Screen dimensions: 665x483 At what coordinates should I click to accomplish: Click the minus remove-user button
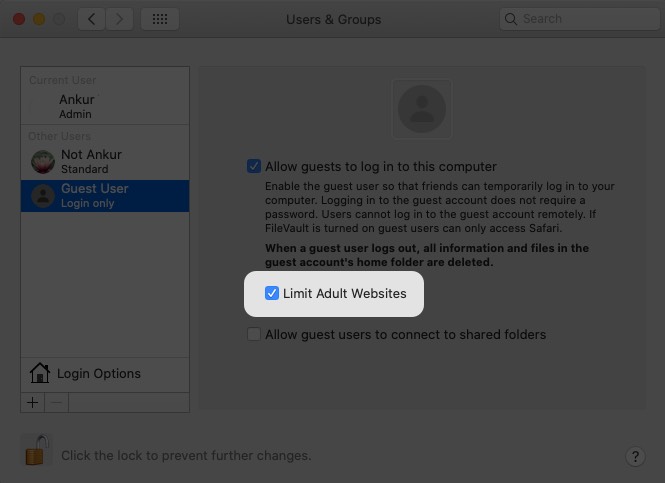[56, 402]
